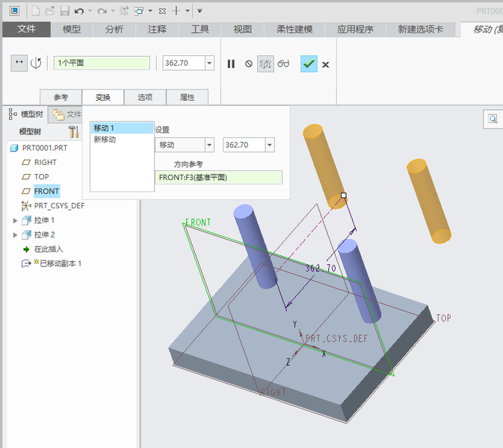The height and width of the screenshot is (448, 503).
Task: Click the white square drag handle on the cylinder
Action: [344, 195]
